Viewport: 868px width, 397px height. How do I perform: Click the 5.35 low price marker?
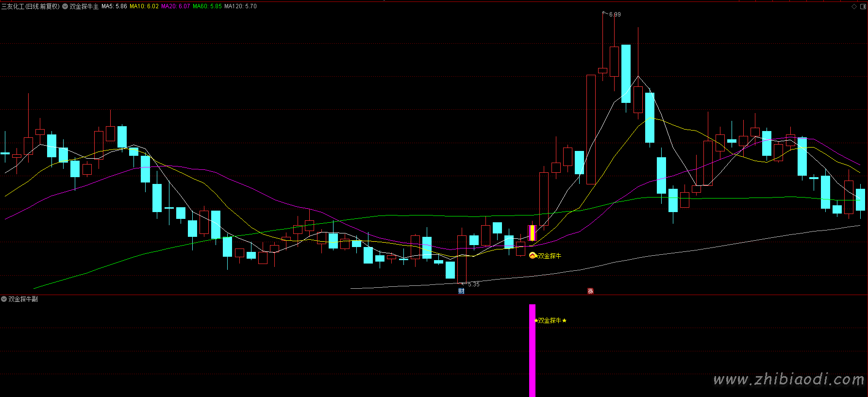(x=473, y=284)
